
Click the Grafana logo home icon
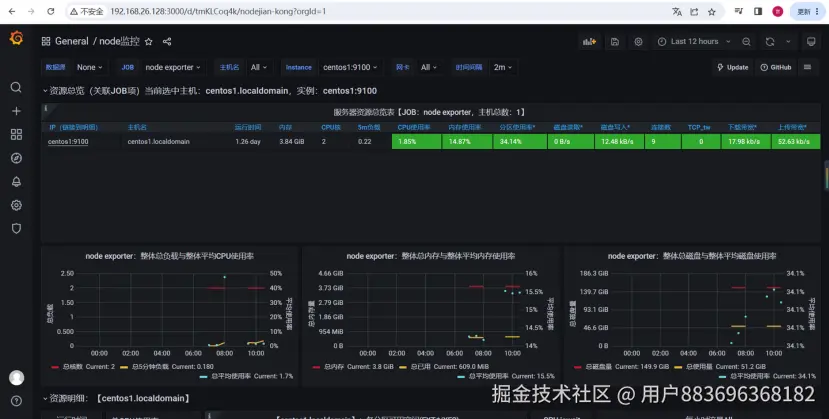point(16,38)
